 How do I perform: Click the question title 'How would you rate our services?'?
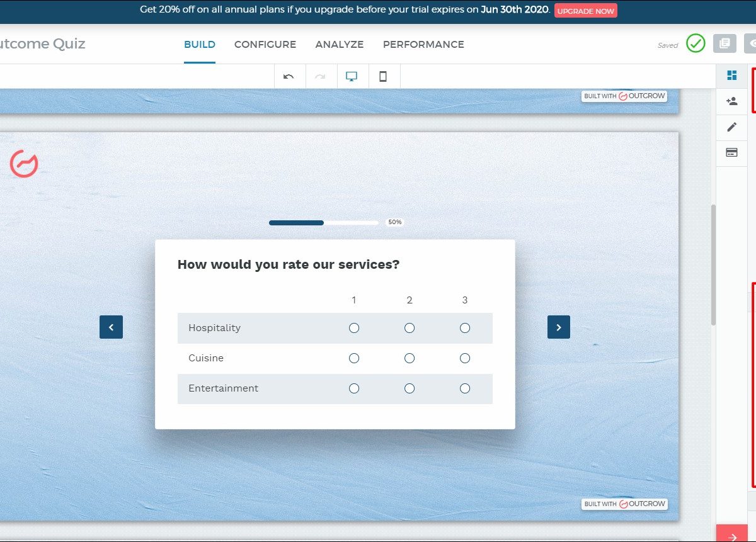[x=289, y=264]
